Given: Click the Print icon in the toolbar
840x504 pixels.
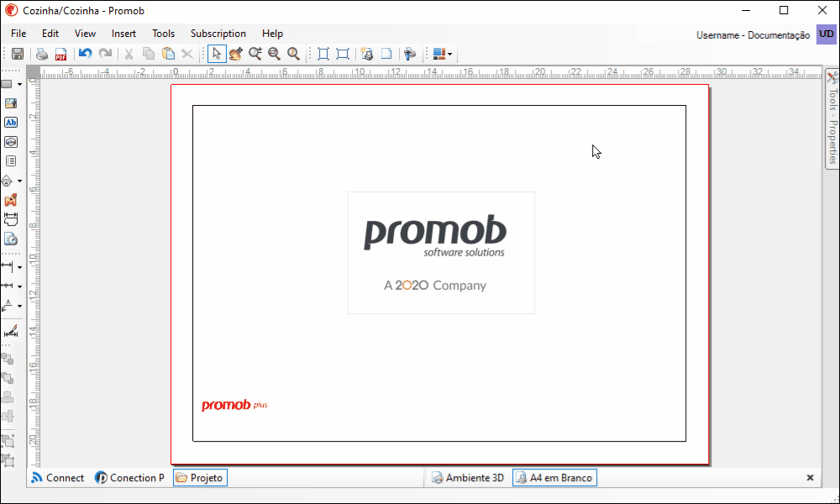Looking at the screenshot, I should tap(42, 54).
